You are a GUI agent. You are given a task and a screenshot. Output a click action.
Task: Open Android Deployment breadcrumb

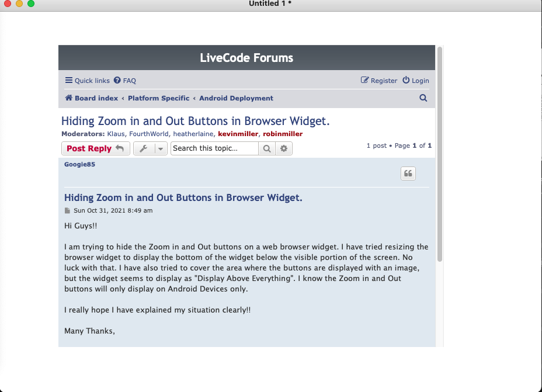pos(236,98)
